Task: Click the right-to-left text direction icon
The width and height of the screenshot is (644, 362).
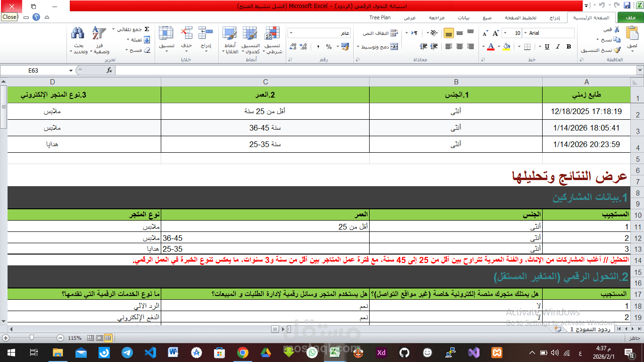Action: click(x=415, y=33)
